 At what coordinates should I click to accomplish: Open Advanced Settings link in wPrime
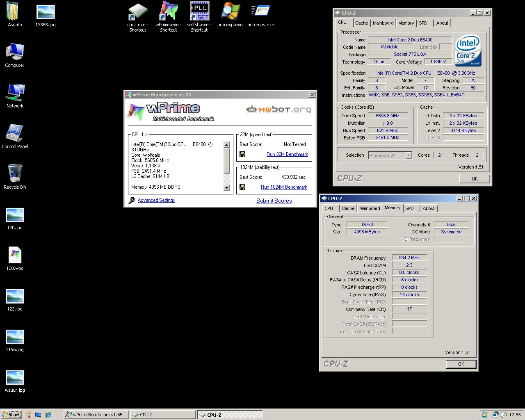(156, 200)
